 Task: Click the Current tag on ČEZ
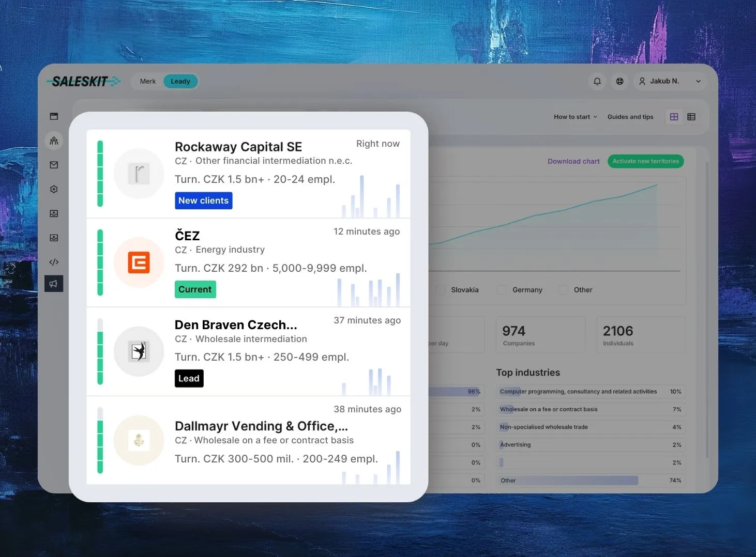pyautogui.click(x=195, y=289)
